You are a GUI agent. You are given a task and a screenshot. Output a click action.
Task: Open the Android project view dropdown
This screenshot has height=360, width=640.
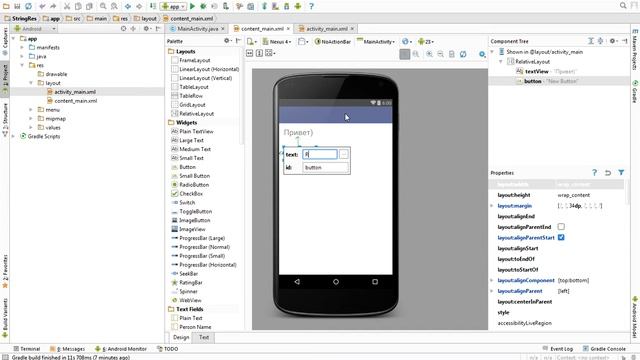click(x=35, y=29)
